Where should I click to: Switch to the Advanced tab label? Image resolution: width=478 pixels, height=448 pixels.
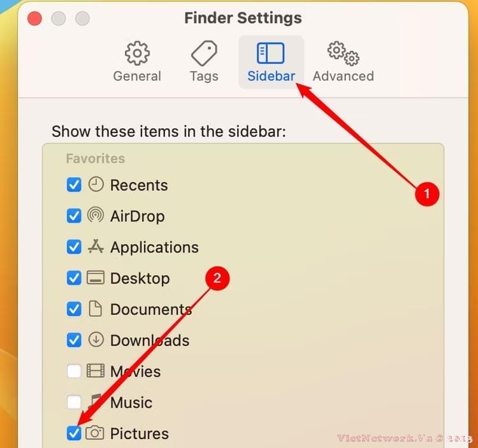(344, 76)
